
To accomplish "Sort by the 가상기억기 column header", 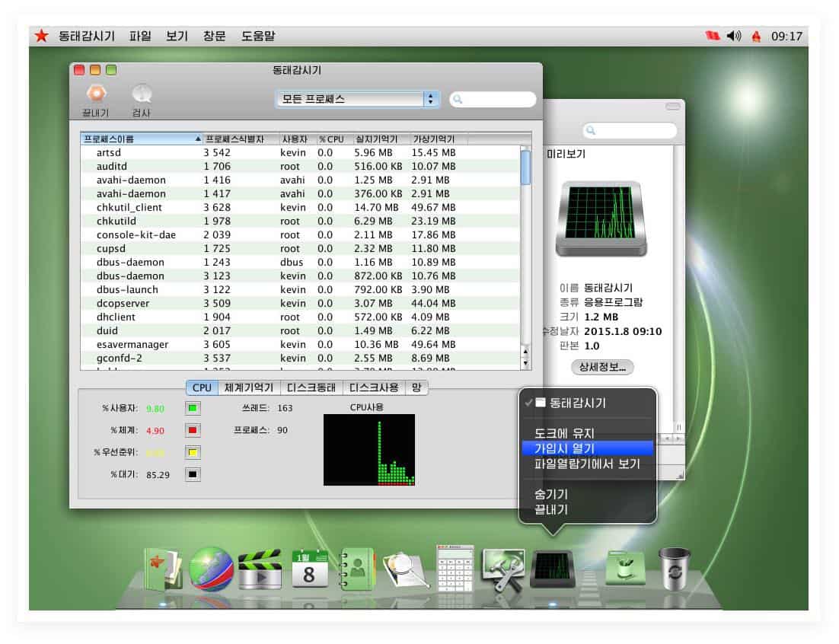I will pyautogui.click(x=439, y=139).
